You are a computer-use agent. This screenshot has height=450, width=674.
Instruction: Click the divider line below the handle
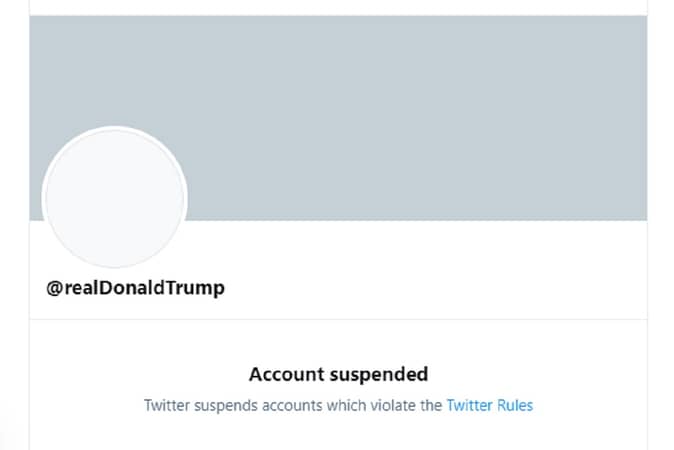pyautogui.click(x=338, y=319)
